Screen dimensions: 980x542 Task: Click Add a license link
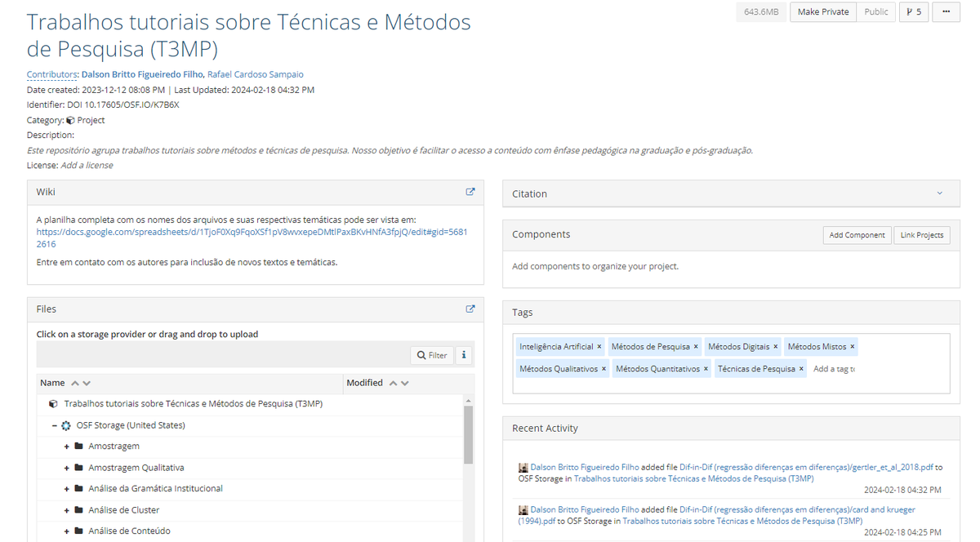pyautogui.click(x=87, y=165)
